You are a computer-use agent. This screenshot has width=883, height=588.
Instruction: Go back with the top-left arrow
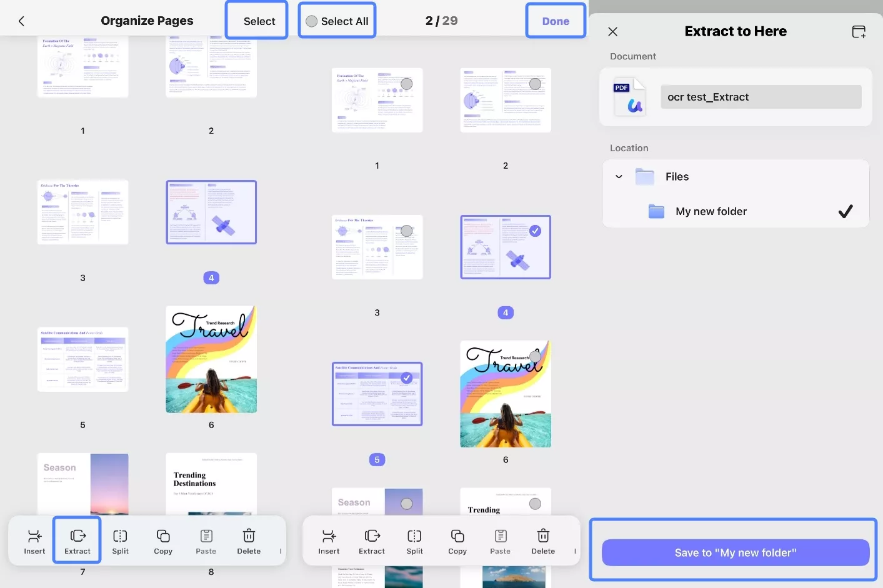[x=21, y=20]
